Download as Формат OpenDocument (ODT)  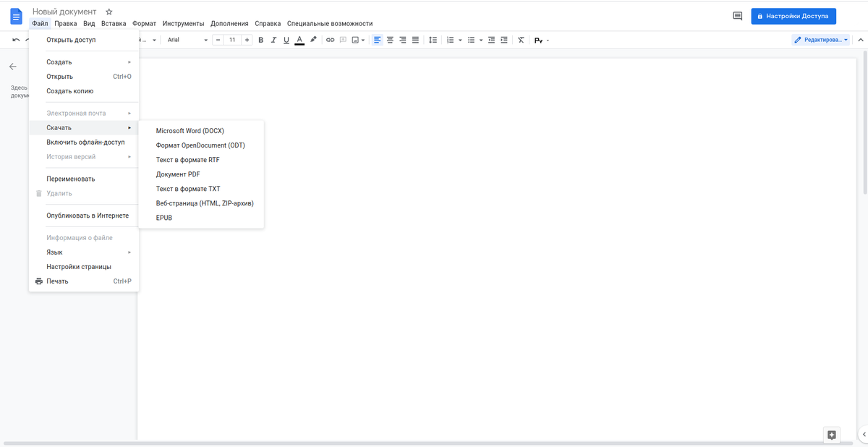pyautogui.click(x=201, y=145)
